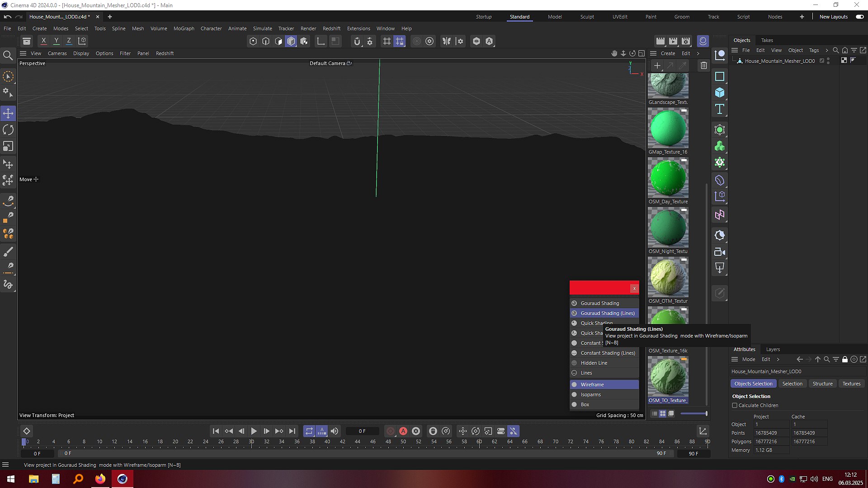Select the OSM_Day_Texture material thumbnail
This screenshot has height=488, width=868.
tap(668, 178)
